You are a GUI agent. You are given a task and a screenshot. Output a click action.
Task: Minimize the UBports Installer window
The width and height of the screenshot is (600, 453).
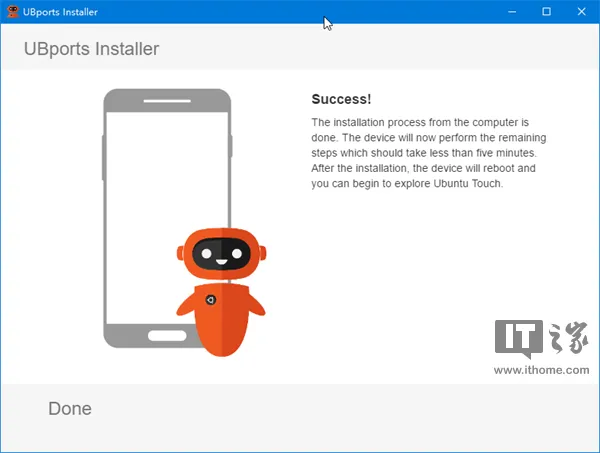tap(512, 11)
